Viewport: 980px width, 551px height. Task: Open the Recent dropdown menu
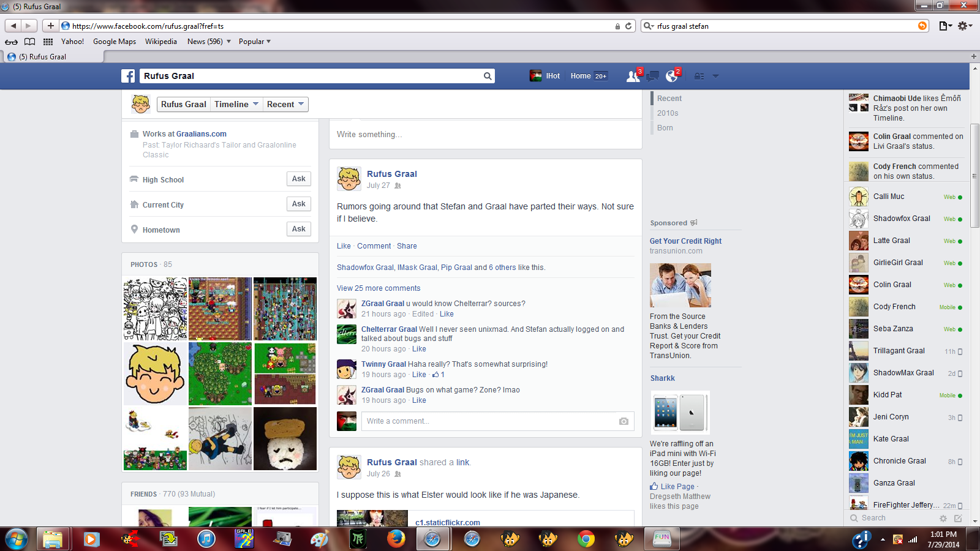coord(285,104)
